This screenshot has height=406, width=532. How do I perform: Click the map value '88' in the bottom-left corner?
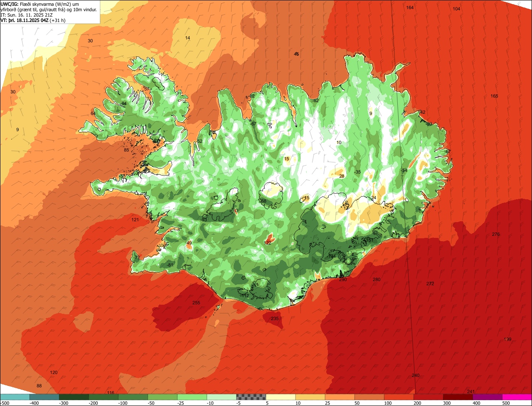pos(39,386)
